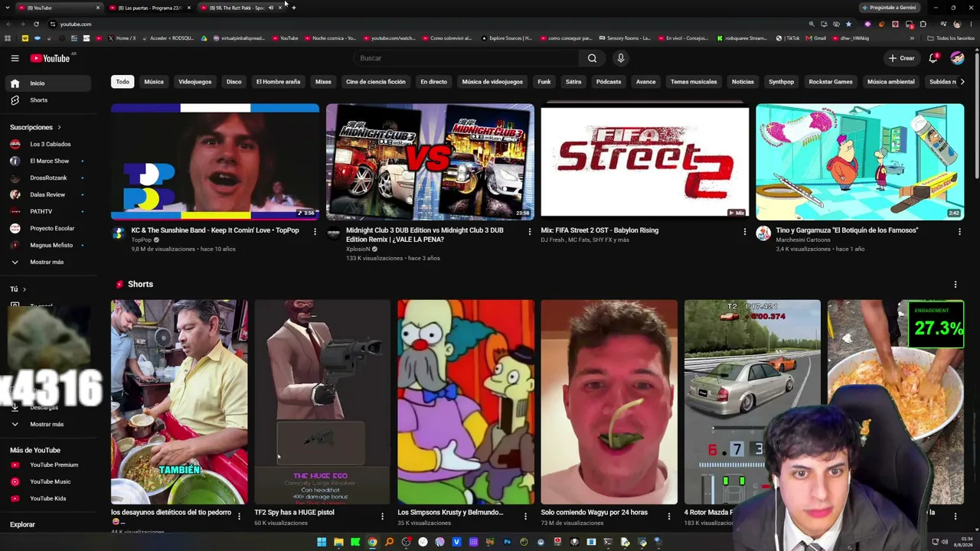The height and width of the screenshot is (551, 980).
Task: Open Photoshop from the taskbar
Action: (x=507, y=543)
